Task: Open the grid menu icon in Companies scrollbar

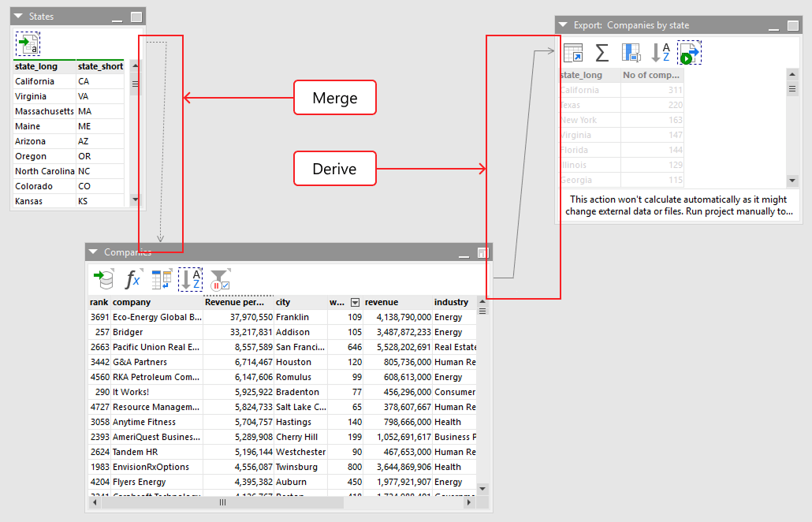Action: click(482, 311)
